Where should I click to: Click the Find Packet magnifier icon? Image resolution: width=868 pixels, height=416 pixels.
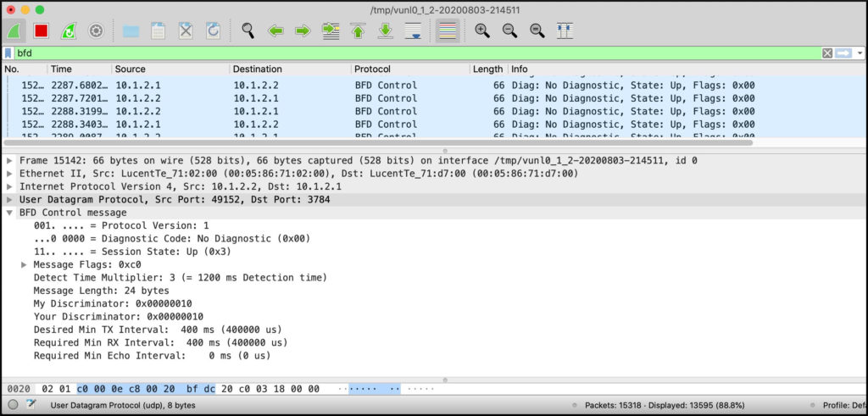248,31
